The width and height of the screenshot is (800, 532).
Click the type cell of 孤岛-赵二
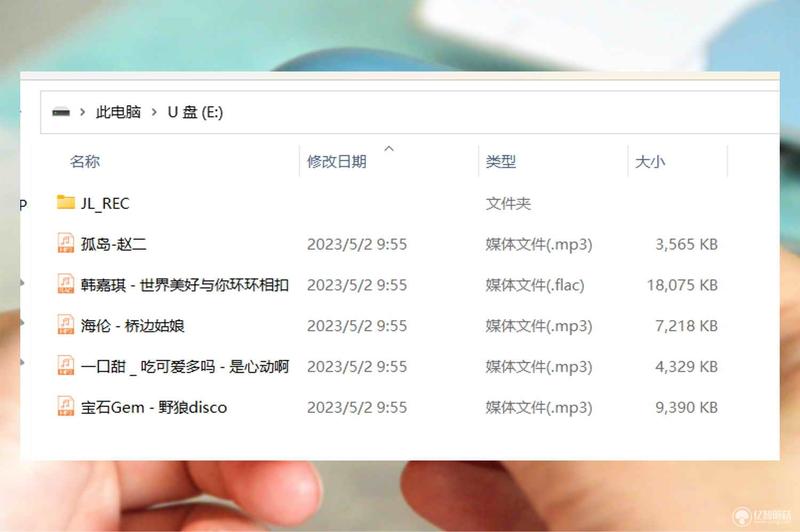pyautogui.click(x=539, y=244)
